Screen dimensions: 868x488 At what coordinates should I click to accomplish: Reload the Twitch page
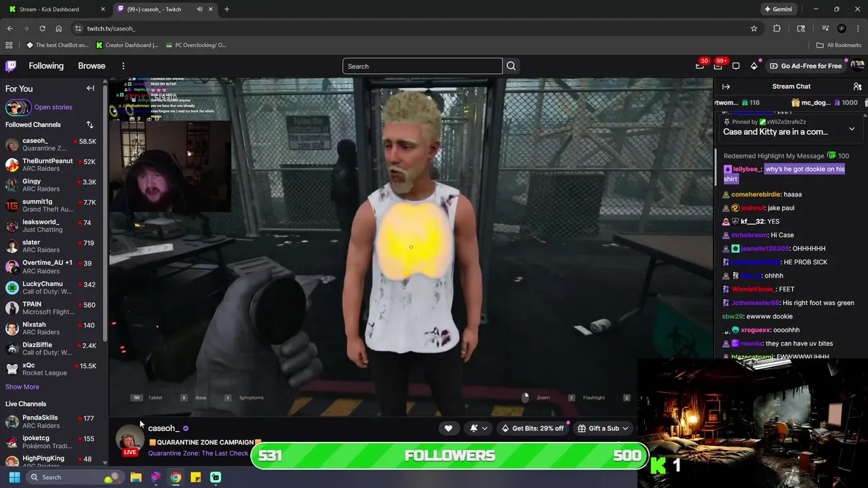pos(42,28)
